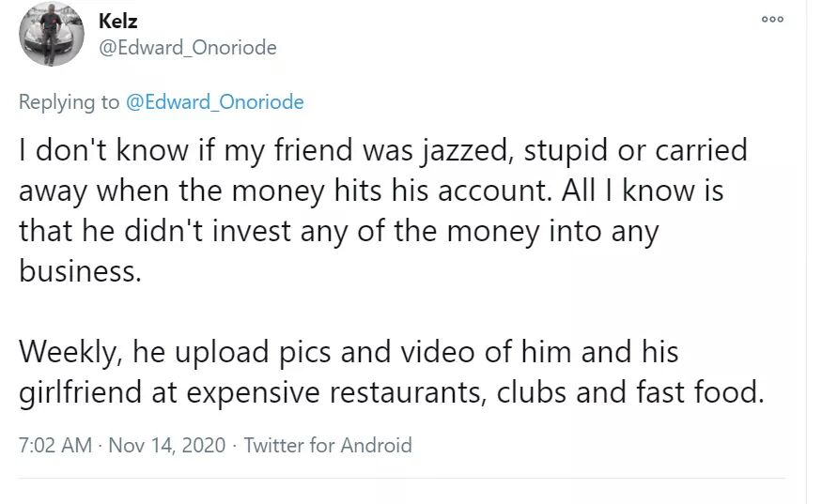Click the word 'Weekly' starting second paragraph
Viewport: 822px width, 504px height.
coord(70,352)
